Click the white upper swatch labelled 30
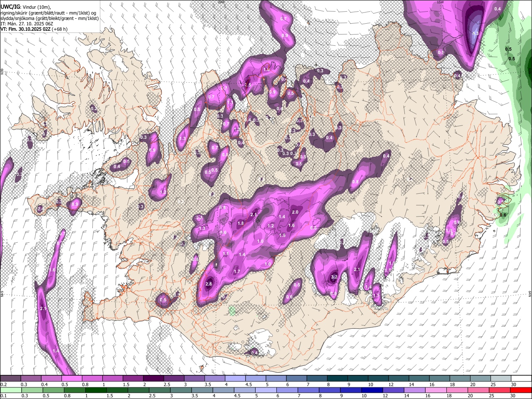 [x=521, y=379]
